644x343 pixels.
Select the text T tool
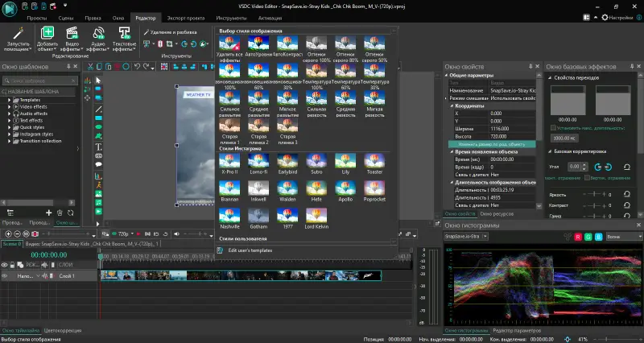(98, 147)
